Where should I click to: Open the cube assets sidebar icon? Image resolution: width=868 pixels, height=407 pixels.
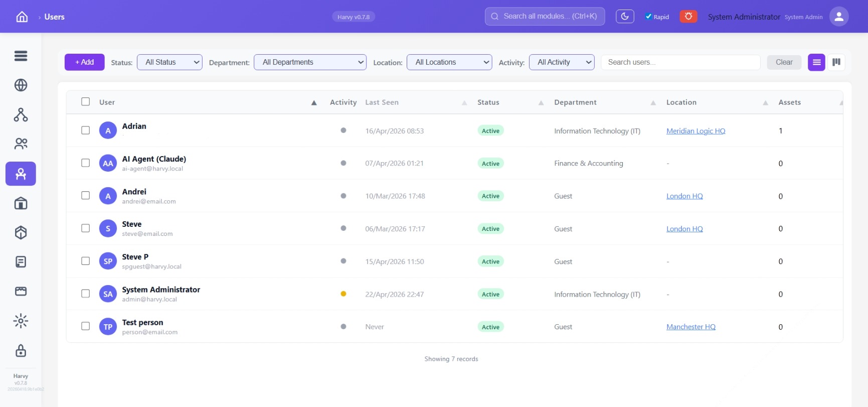(x=21, y=232)
